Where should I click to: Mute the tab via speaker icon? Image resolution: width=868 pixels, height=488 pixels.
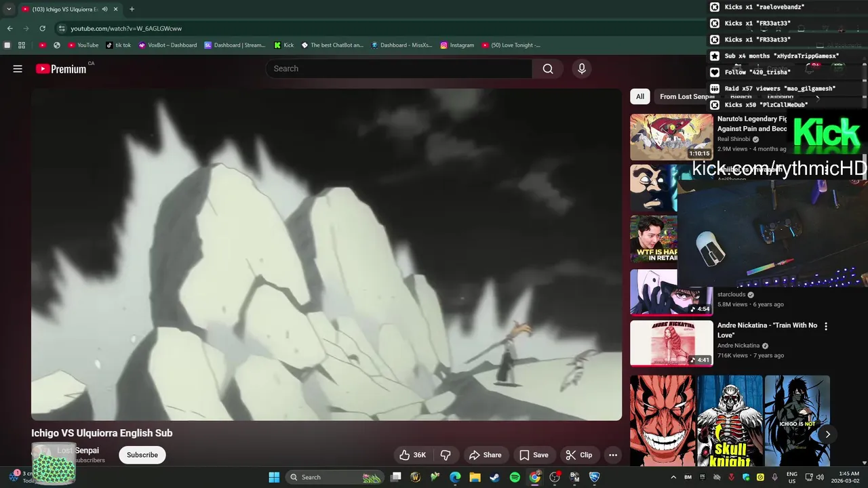104,9
